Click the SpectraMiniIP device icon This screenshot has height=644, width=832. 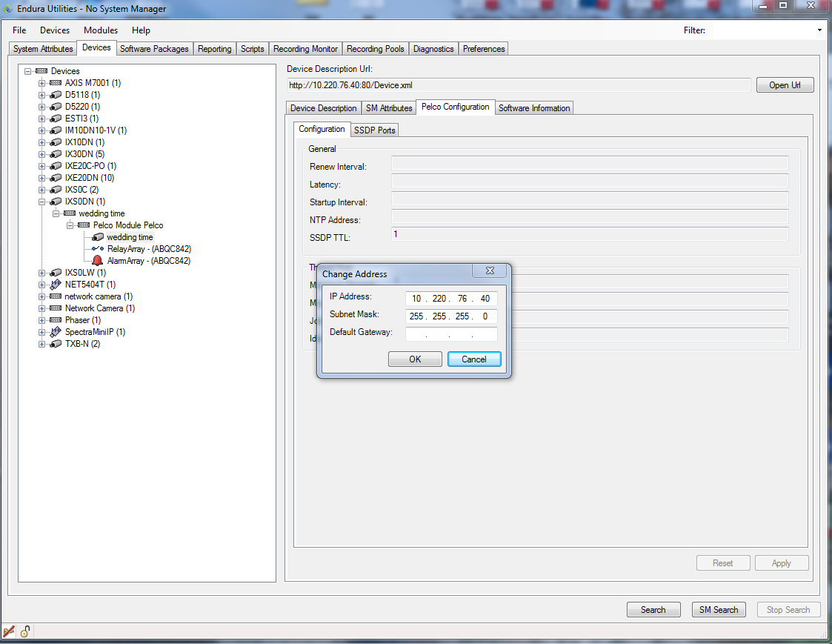point(56,332)
